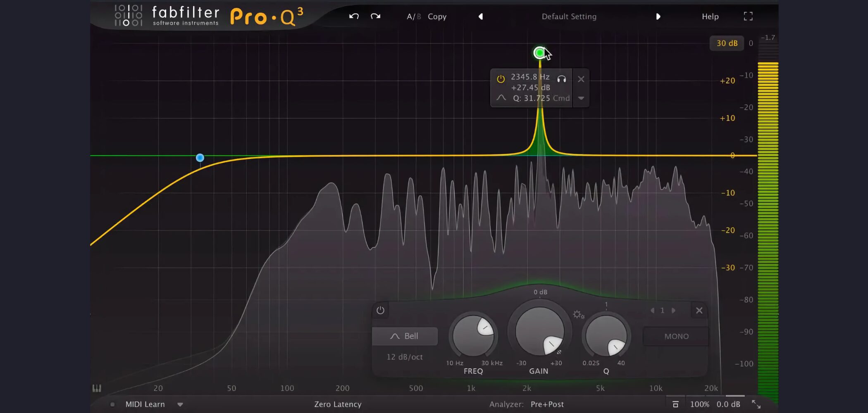Open the MIDI Learn dropdown arrow
This screenshot has height=413, width=868.
pos(180,404)
